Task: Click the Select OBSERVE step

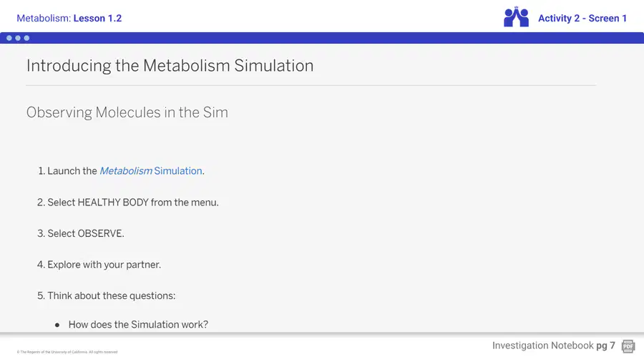Action: pyautogui.click(x=80, y=233)
